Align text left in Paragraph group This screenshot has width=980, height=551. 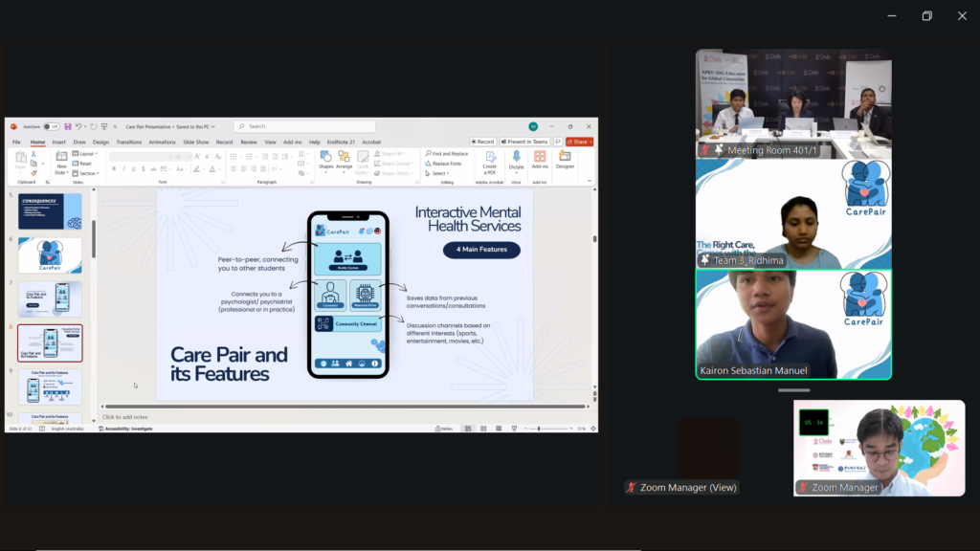[234, 169]
